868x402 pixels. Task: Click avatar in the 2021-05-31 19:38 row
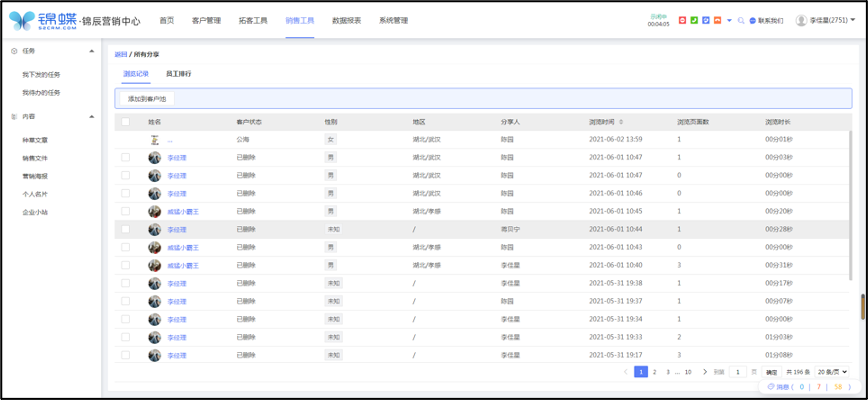pyautogui.click(x=154, y=283)
